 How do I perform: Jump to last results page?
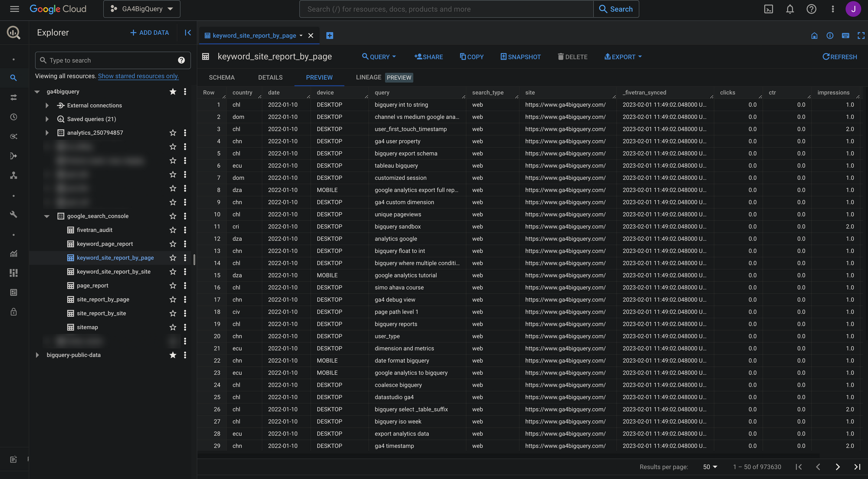[857, 467]
